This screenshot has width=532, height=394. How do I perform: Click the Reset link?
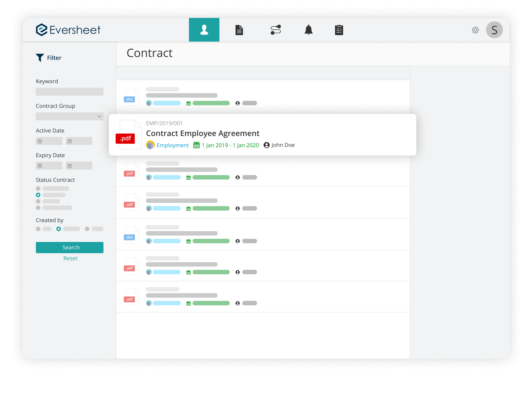70,258
